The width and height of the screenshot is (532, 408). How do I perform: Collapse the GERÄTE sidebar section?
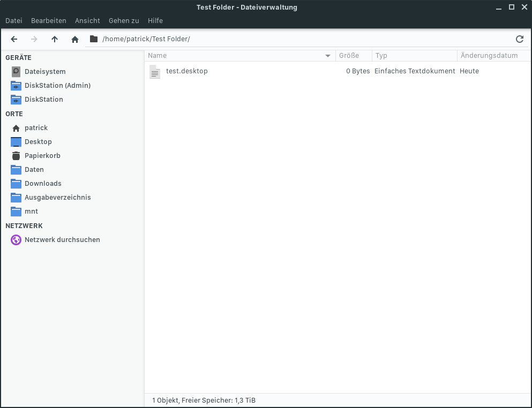18,57
